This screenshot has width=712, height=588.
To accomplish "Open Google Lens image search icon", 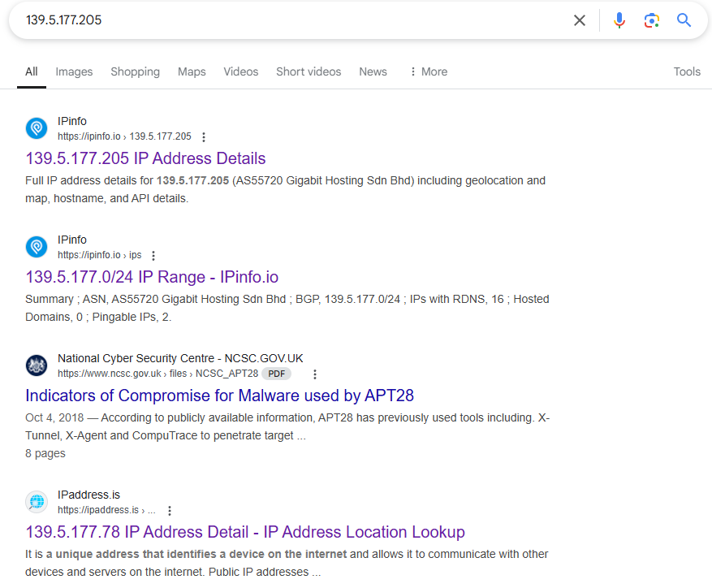I will point(651,20).
